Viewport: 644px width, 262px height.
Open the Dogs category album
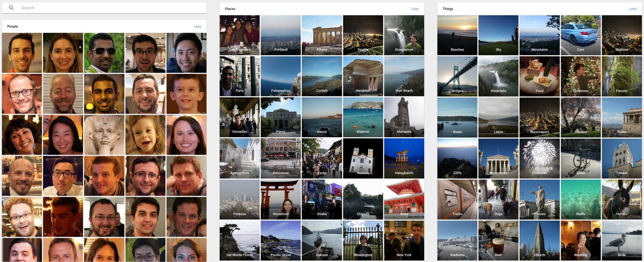(498, 199)
